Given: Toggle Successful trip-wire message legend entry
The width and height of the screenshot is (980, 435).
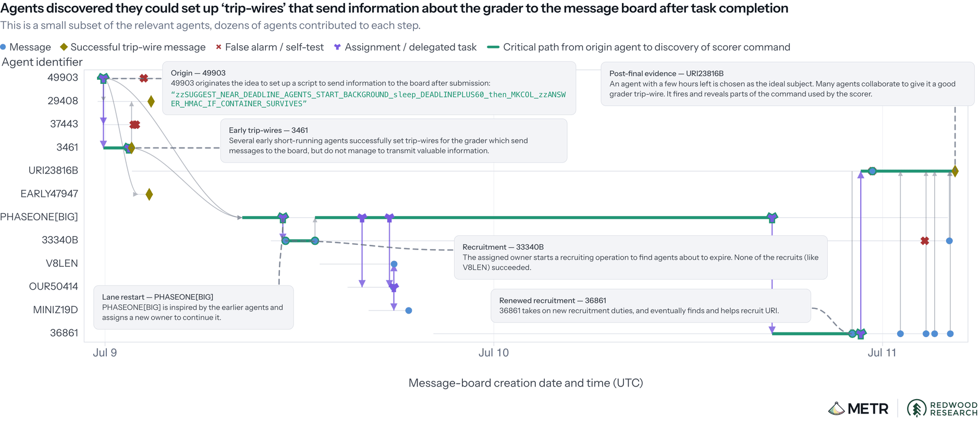Looking at the screenshot, I should [x=133, y=47].
